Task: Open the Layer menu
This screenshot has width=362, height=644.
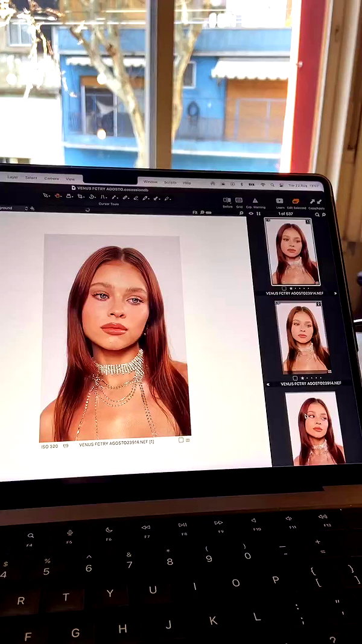Action: pos(13,177)
